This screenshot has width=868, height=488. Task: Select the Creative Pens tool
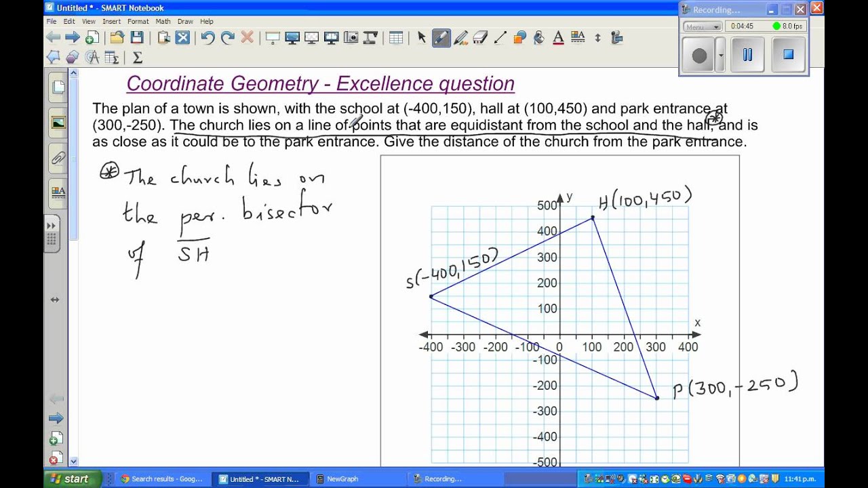461,37
